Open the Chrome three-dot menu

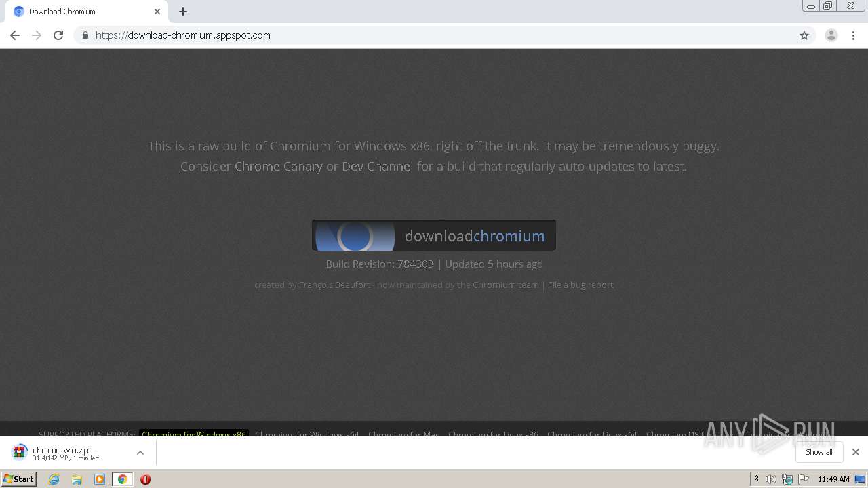(854, 35)
